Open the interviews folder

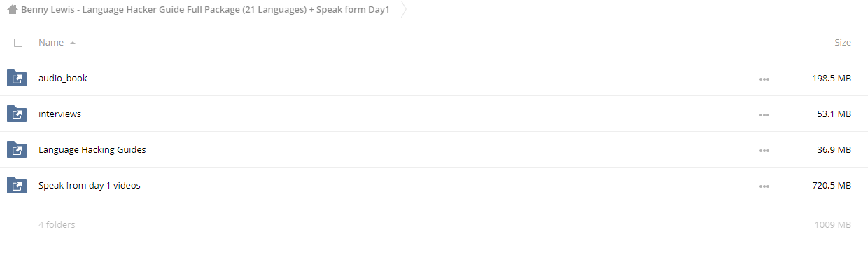click(59, 114)
